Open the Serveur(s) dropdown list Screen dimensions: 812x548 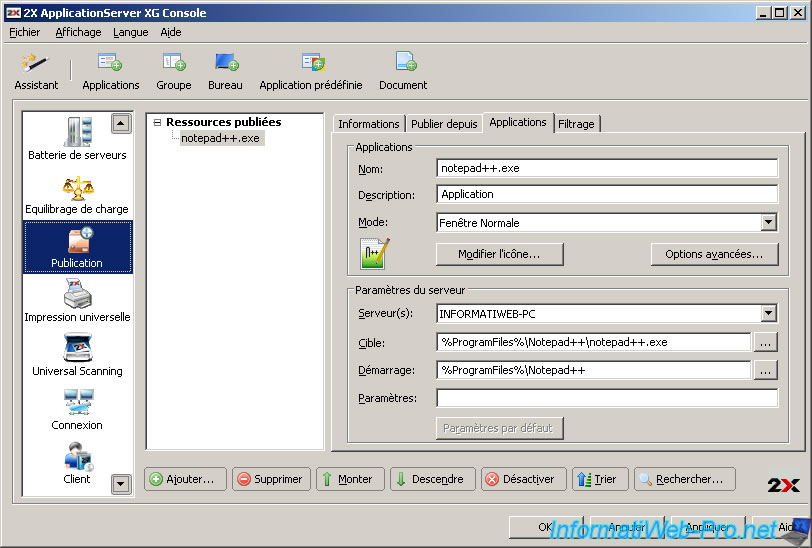click(768, 314)
